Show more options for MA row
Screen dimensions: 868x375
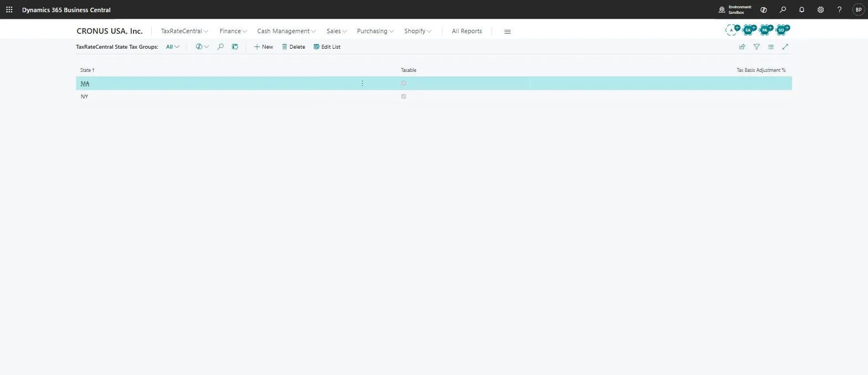point(362,84)
